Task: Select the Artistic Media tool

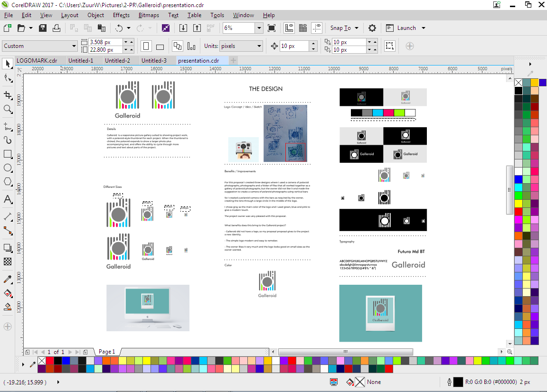Action: 8,140
